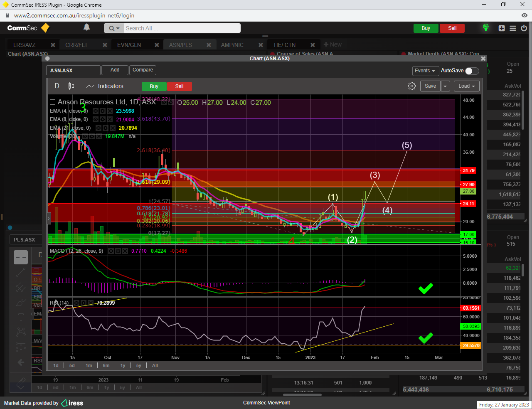
Task: Add a new widget with the plus icon
Action: pyautogui.click(x=502, y=28)
